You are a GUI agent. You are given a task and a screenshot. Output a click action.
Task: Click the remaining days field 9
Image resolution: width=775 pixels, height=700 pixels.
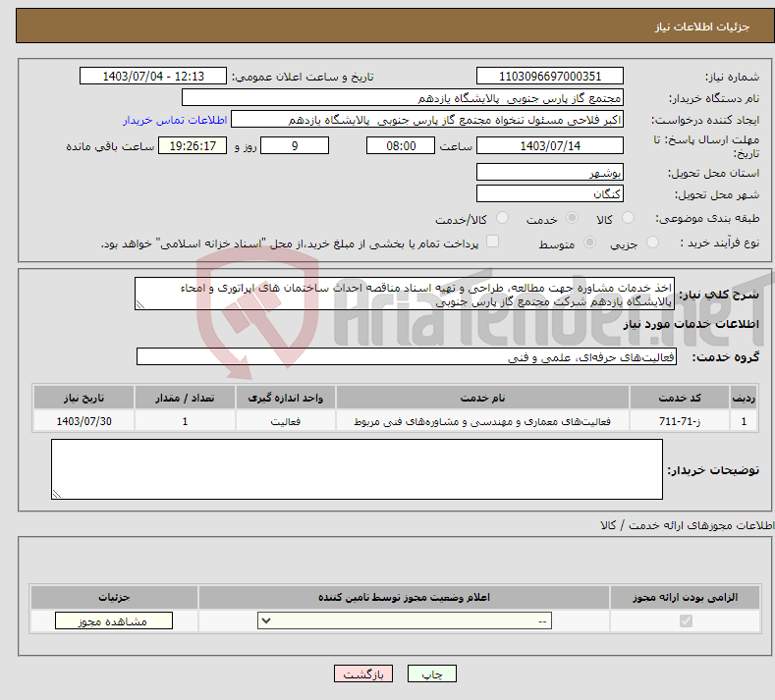point(295,145)
